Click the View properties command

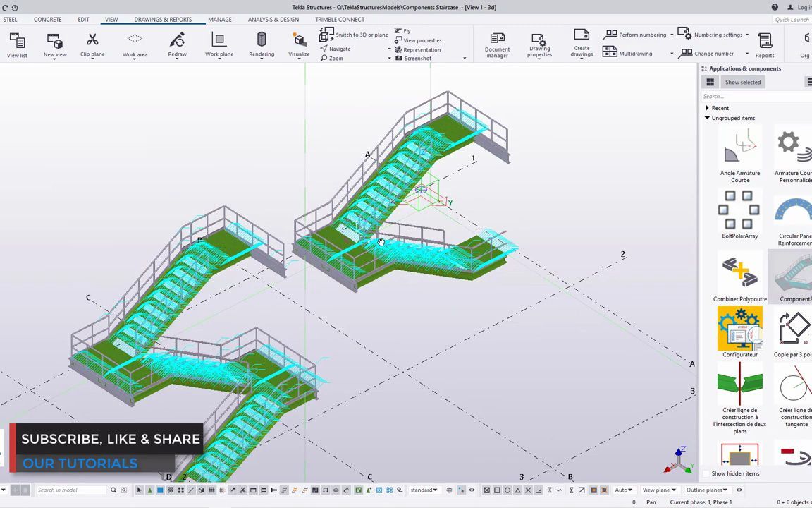(417, 40)
